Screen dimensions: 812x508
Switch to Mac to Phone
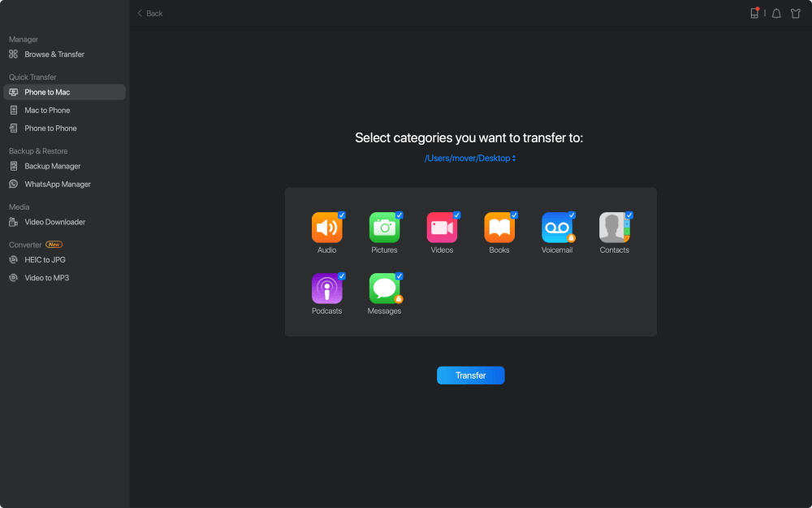[x=47, y=111]
